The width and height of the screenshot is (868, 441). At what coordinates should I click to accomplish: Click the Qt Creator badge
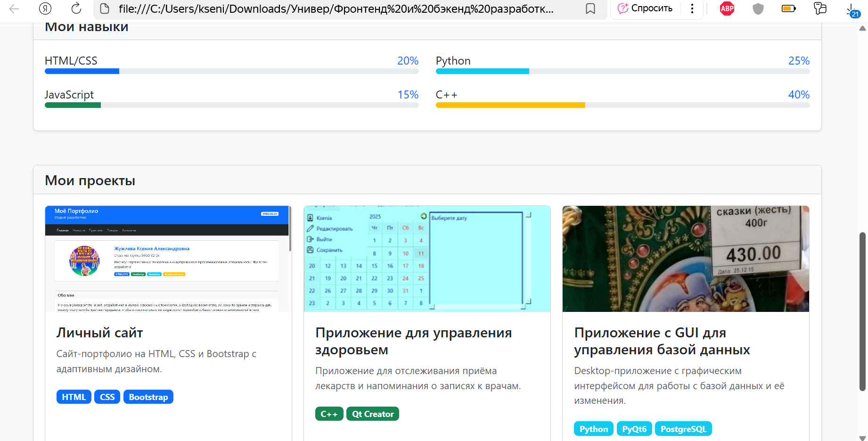(x=372, y=414)
